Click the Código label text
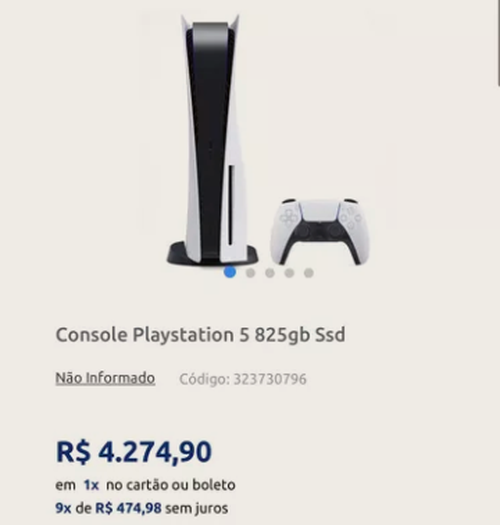 pyautogui.click(x=205, y=379)
